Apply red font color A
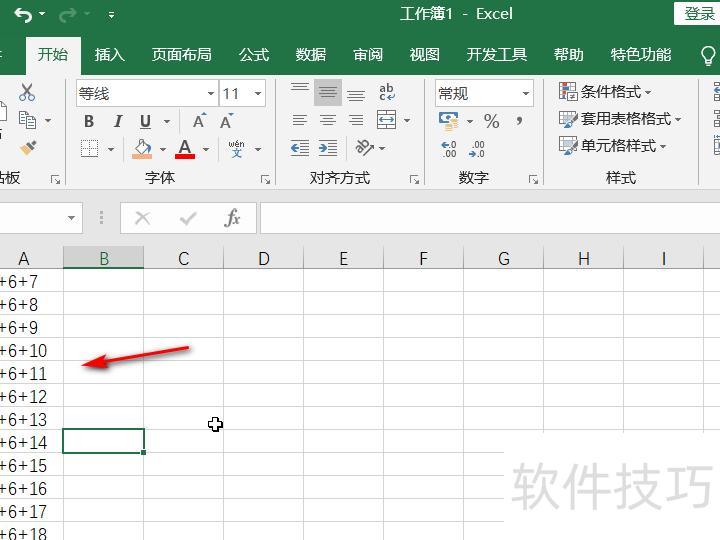 coord(185,149)
